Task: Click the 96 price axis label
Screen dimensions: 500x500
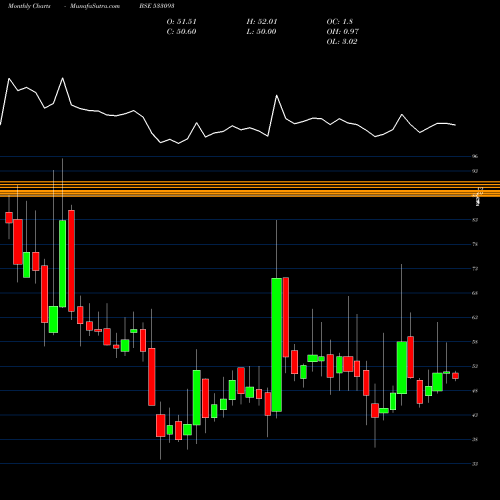Action: click(x=475, y=156)
